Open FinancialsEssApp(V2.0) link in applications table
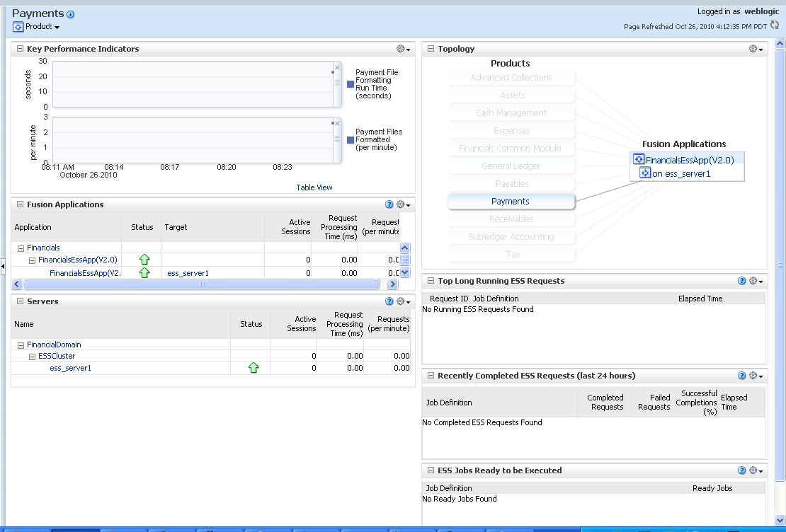 tap(78, 260)
